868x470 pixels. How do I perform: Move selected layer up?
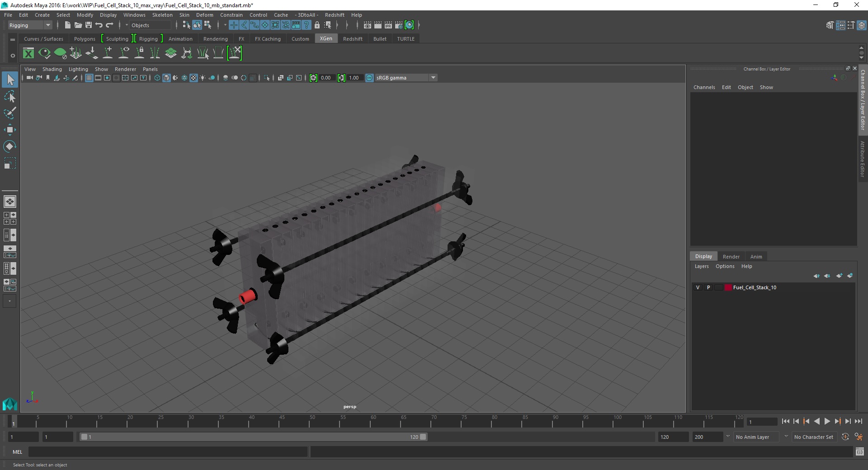816,276
